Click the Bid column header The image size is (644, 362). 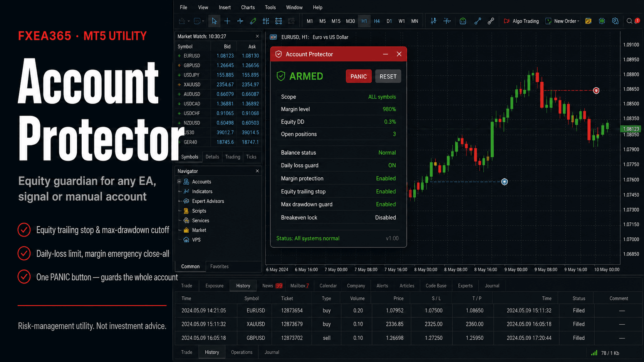pyautogui.click(x=227, y=47)
